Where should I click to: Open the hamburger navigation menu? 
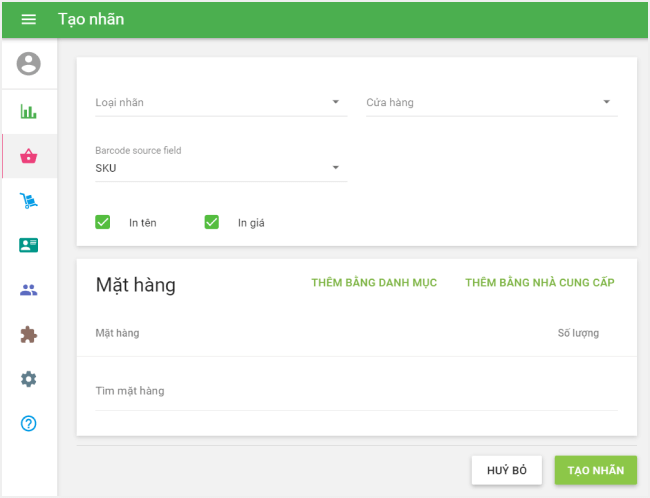tap(28, 19)
